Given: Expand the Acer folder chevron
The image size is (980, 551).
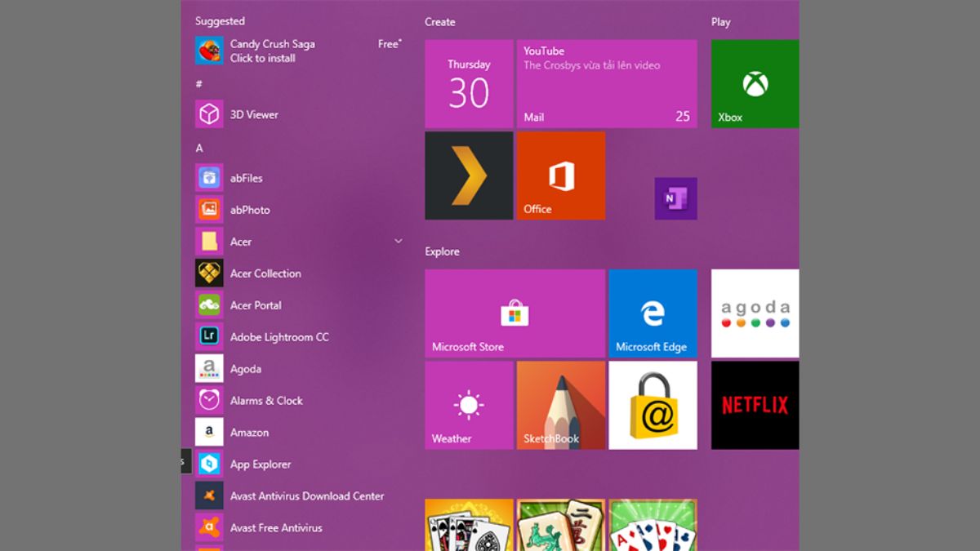Looking at the screenshot, I should (x=399, y=242).
